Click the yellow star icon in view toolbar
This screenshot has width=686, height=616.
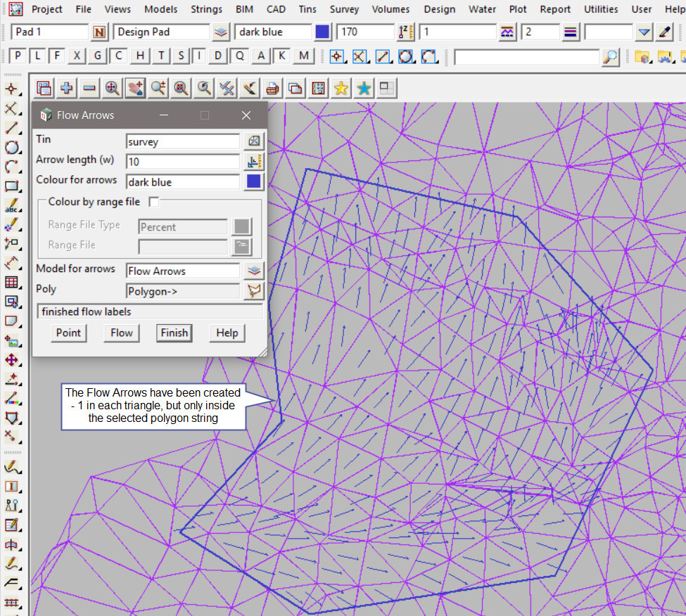341,88
